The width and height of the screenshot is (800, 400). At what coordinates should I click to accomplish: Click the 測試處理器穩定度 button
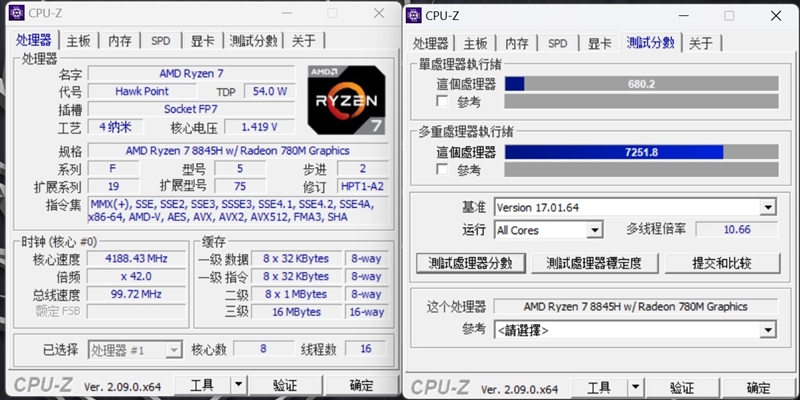click(594, 263)
